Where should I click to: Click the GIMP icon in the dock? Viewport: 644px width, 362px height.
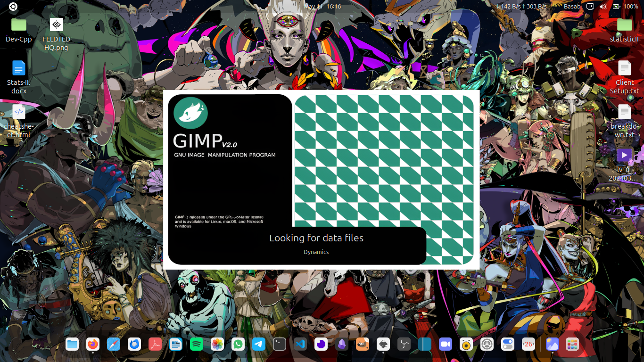point(363,345)
